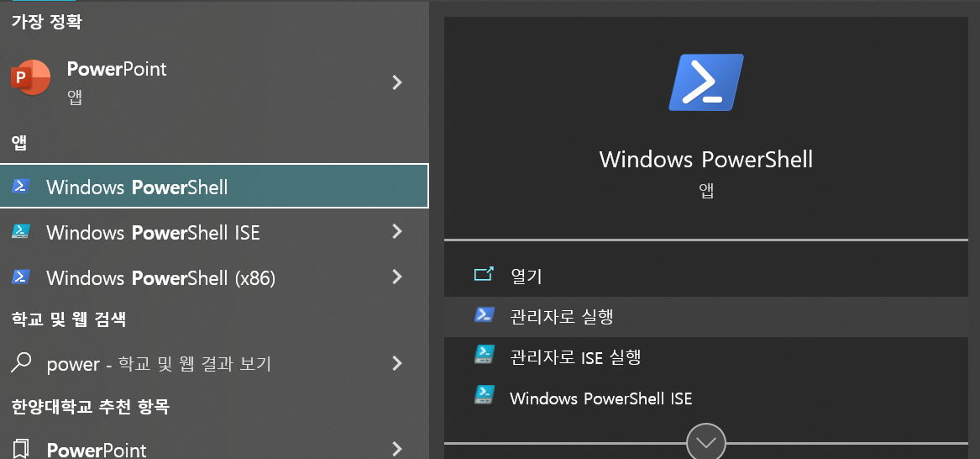Click the PowerPoint app icon in best match
This screenshot has width=980, height=459.
[x=30, y=77]
